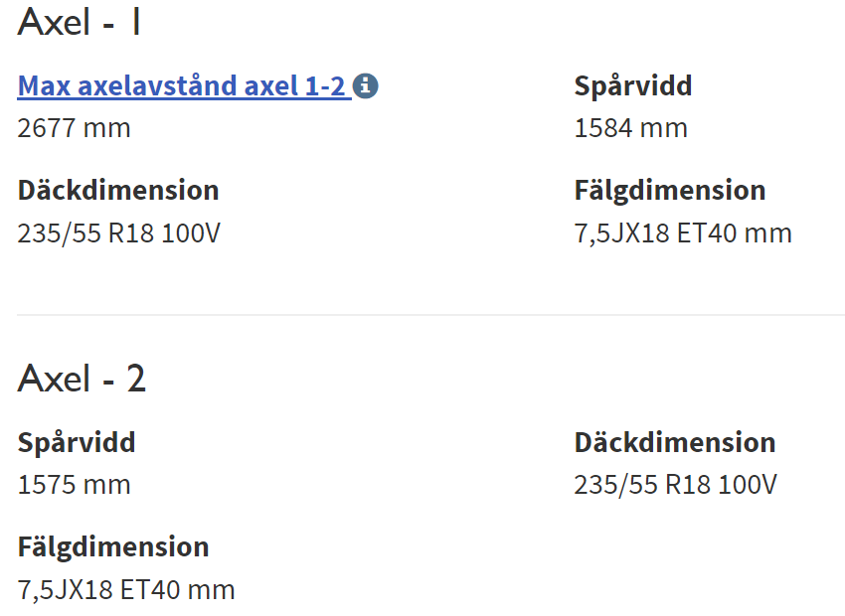Screen dimensions: 845x616
Task: Click the Axel - 1 section heading
Action: tap(80, 22)
